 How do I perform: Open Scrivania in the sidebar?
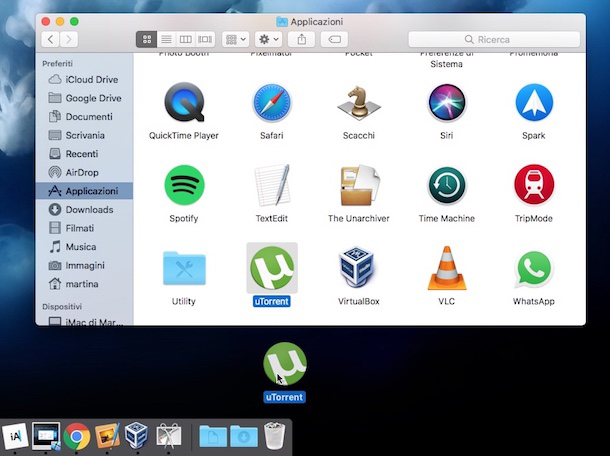pos(84,135)
